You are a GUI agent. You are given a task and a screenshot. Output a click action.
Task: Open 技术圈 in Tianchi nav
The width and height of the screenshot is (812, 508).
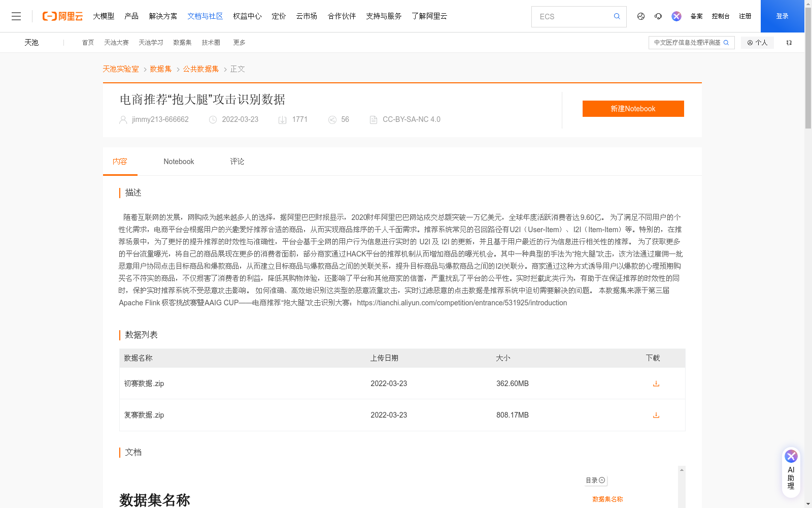(211, 43)
